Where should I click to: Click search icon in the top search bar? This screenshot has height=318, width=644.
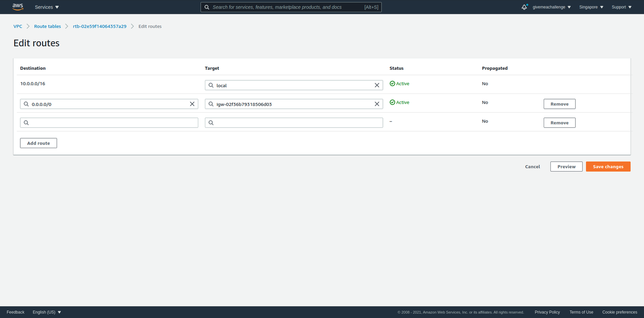pyautogui.click(x=207, y=7)
